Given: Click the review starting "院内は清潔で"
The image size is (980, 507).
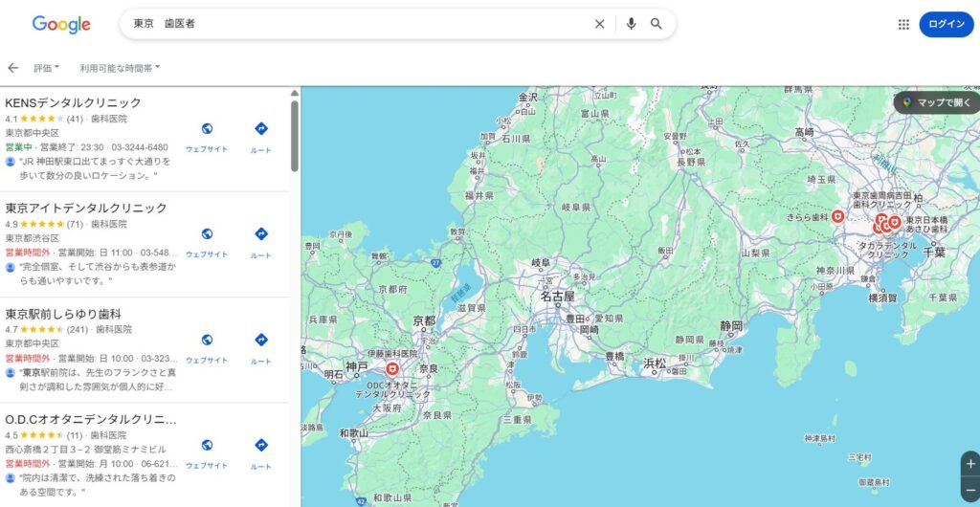Looking at the screenshot, I should click(97, 485).
